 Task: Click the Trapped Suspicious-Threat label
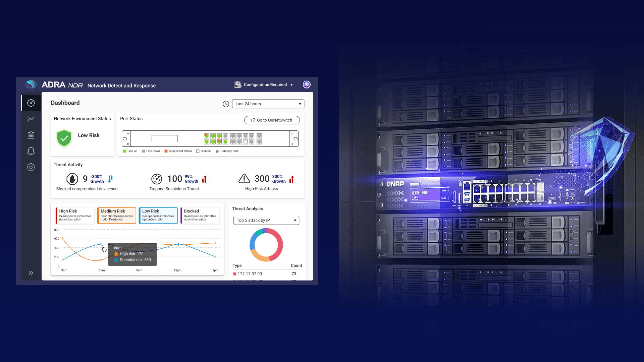(174, 189)
